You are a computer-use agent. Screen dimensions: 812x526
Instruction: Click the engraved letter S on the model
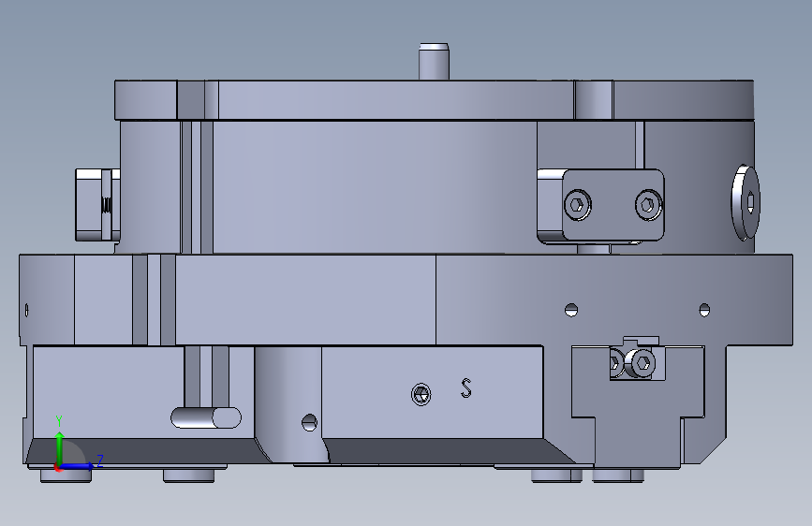click(466, 388)
